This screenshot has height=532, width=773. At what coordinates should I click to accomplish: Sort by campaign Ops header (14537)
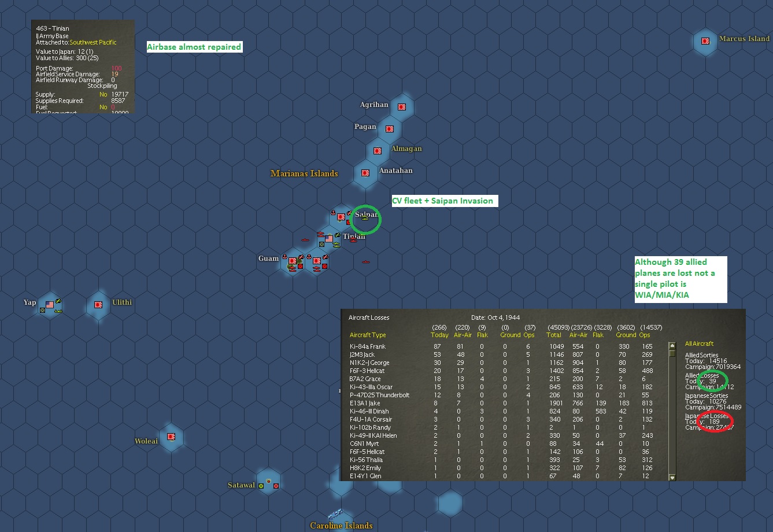(x=645, y=335)
